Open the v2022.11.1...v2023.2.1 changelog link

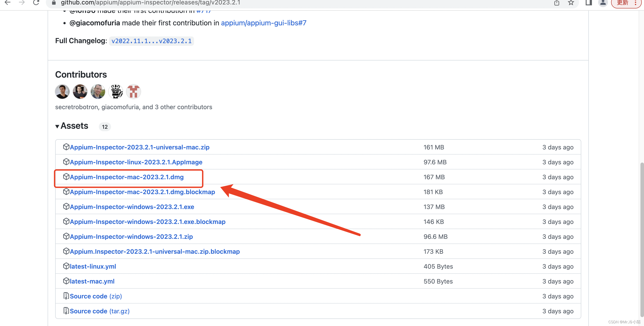pos(152,41)
